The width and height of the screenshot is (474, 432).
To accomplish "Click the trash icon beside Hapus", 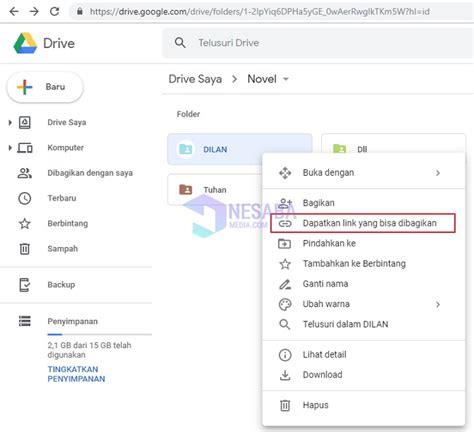I will coord(285,405).
